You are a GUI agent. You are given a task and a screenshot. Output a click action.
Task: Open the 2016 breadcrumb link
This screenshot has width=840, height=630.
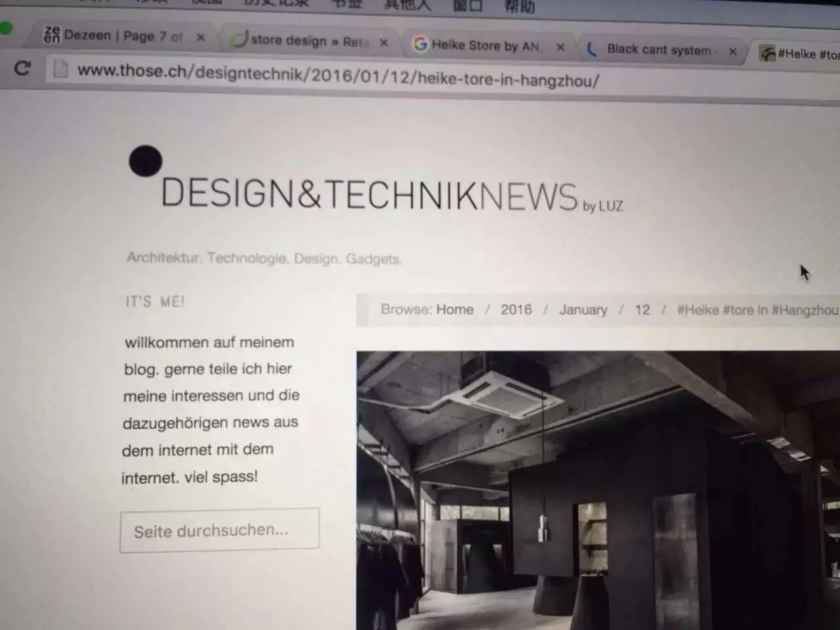pyautogui.click(x=516, y=309)
